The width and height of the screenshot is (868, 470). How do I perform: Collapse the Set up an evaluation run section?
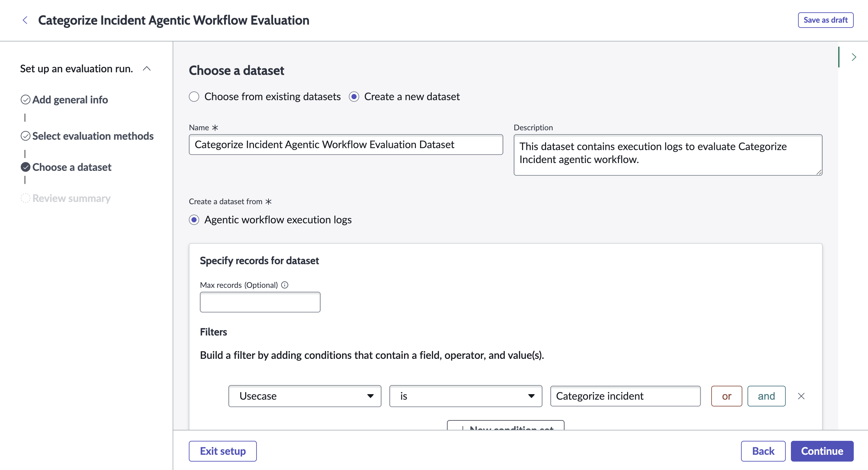click(147, 69)
